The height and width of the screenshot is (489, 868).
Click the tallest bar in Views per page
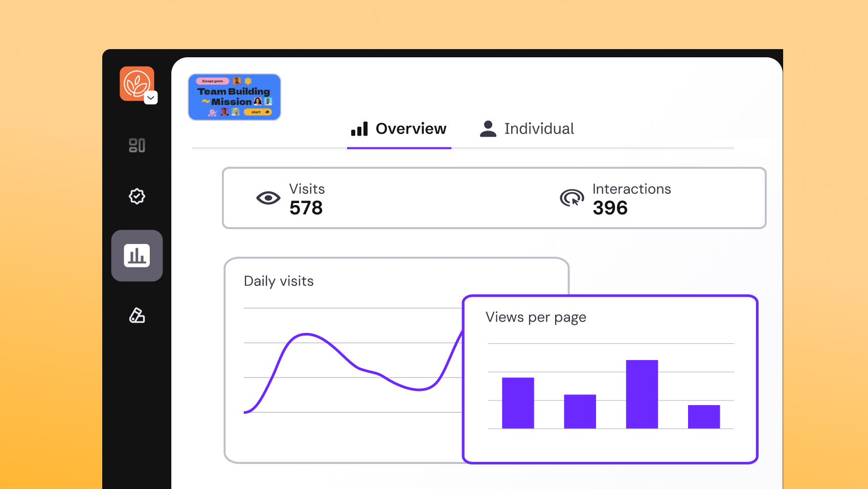pyautogui.click(x=642, y=394)
